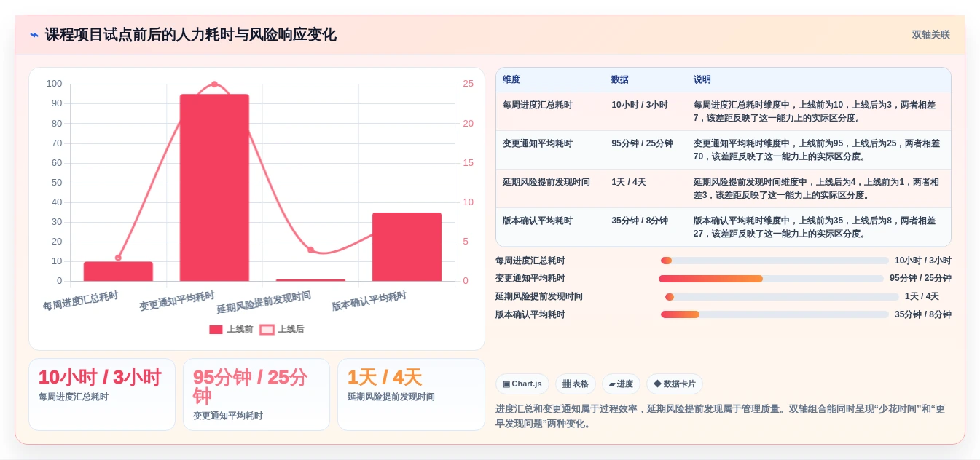
Task: Click x-axis label 延期风险提前发现时间
Action: pyautogui.click(x=264, y=302)
